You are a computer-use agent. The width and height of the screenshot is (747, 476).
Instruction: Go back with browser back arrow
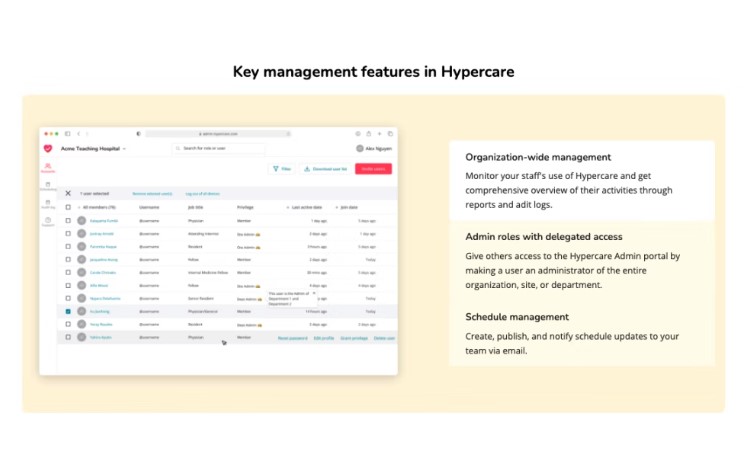tap(79, 134)
